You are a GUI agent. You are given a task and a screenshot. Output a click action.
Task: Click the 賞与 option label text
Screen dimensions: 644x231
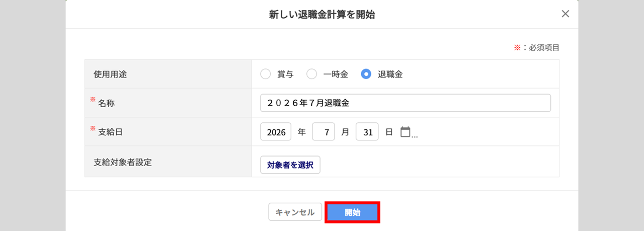tap(285, 74)
